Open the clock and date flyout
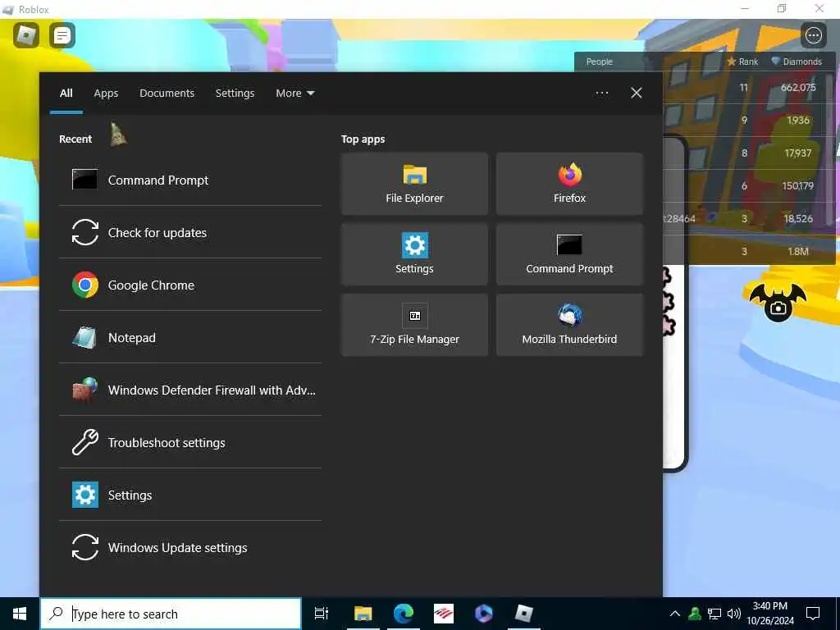Screen dimensions: 840x630 click(769, 614)
